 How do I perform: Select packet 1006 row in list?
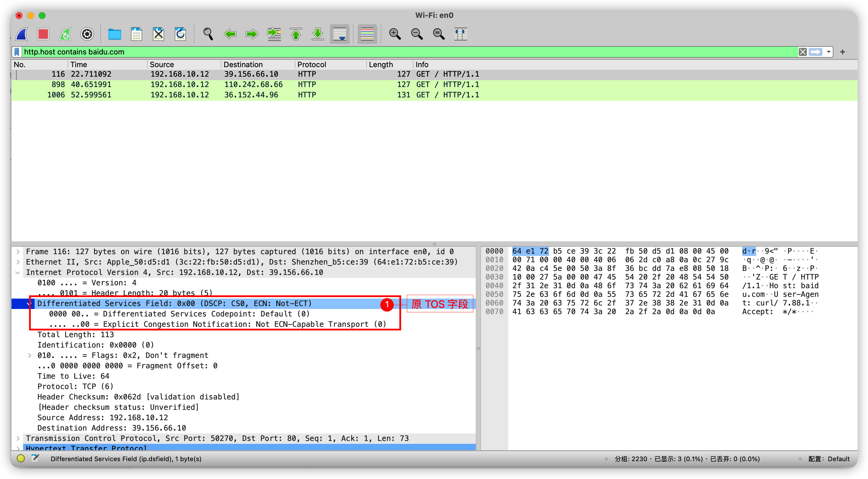pyautogui.click(x=236, y=95)
